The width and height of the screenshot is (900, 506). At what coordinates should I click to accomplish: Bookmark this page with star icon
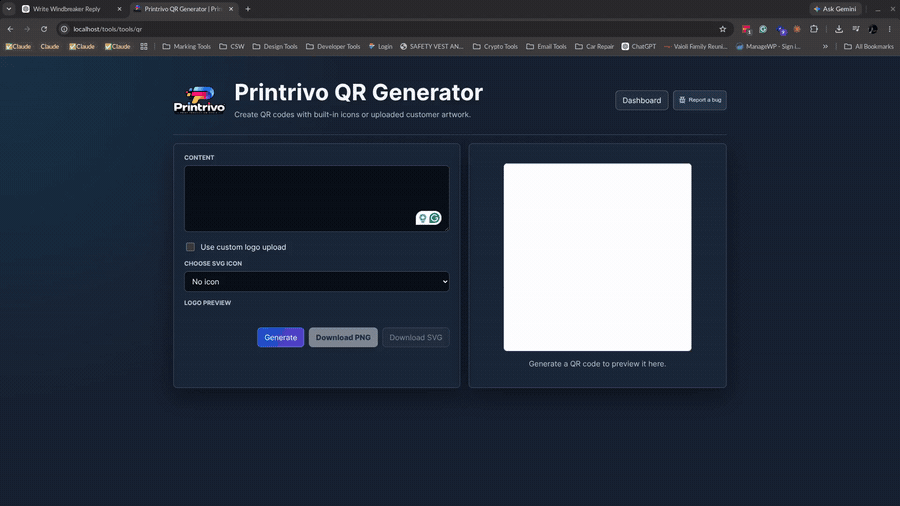[723, 29]
